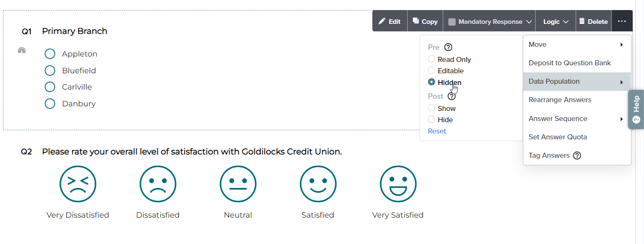This screenshot has height=244, width=644.
Task: Click the Reset link
Action: [437, 131]
